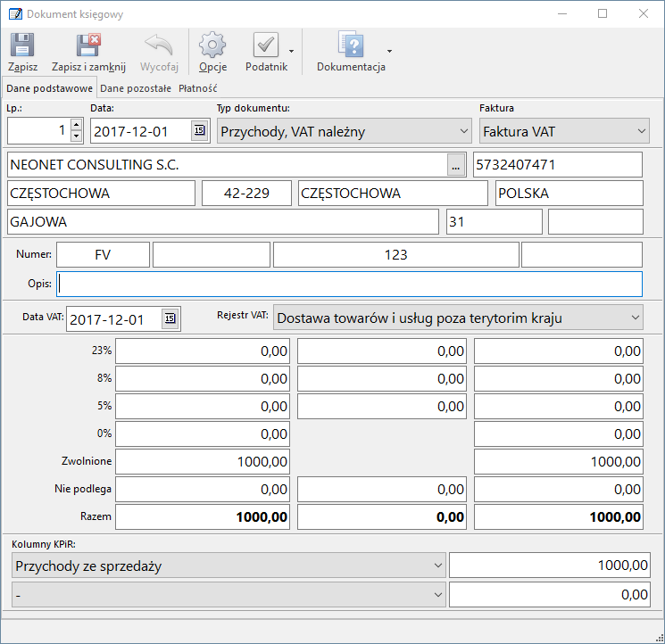
Task: Open Przychody ze sprzedaży KPiR dropdown
Action: pos(437,565)
